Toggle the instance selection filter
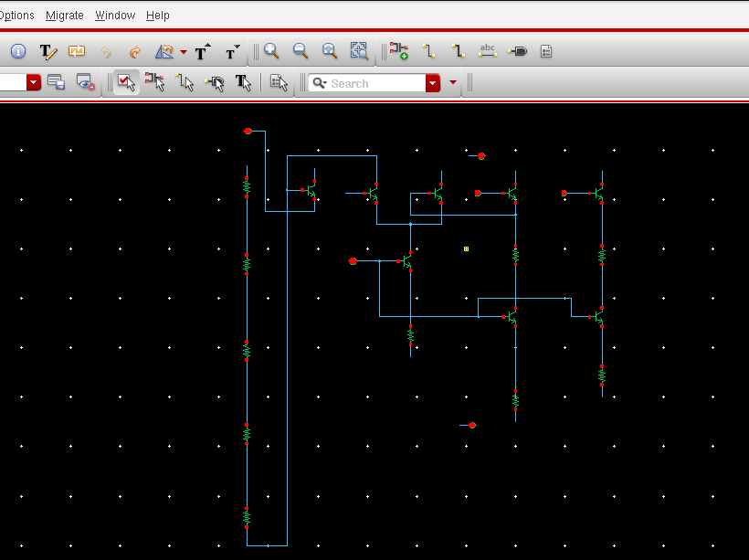This screenshot has width=749, height=560. point(155,83)
